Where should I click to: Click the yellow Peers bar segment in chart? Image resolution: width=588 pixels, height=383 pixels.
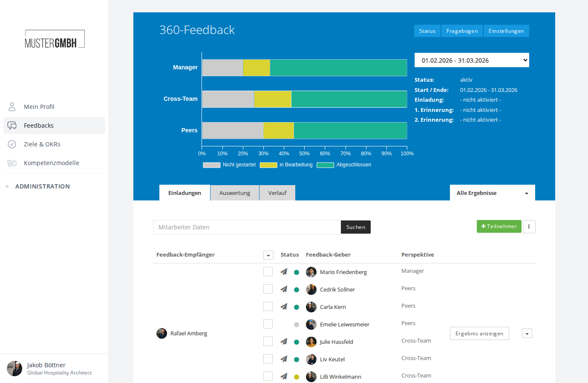(279, 131)
